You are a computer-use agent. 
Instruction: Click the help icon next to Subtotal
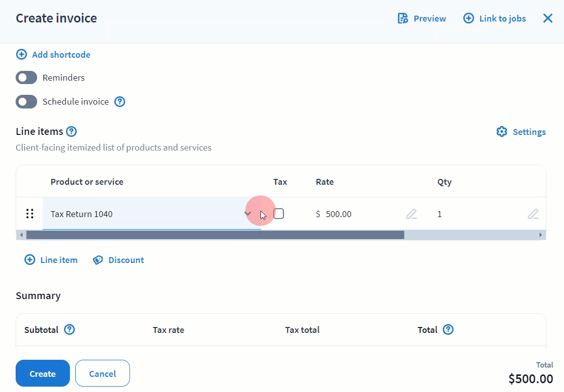[69, 329]
